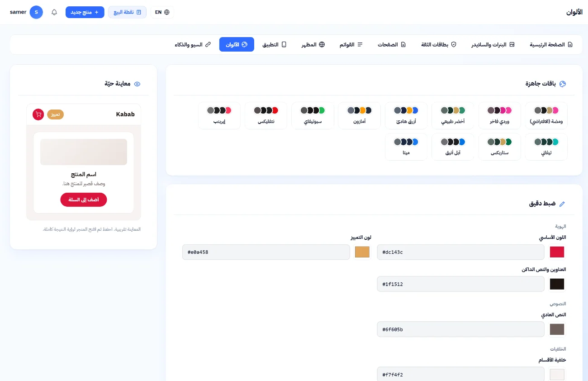Click the #dc143c hex input field
The height and width of the screenshot is (381, 588).
point(460,252)
